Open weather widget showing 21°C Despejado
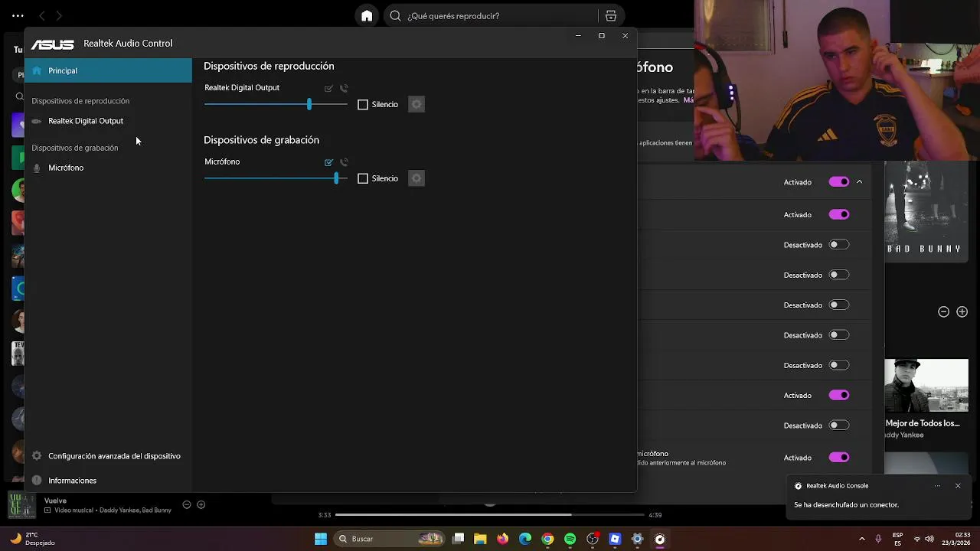 coord(31,539)
